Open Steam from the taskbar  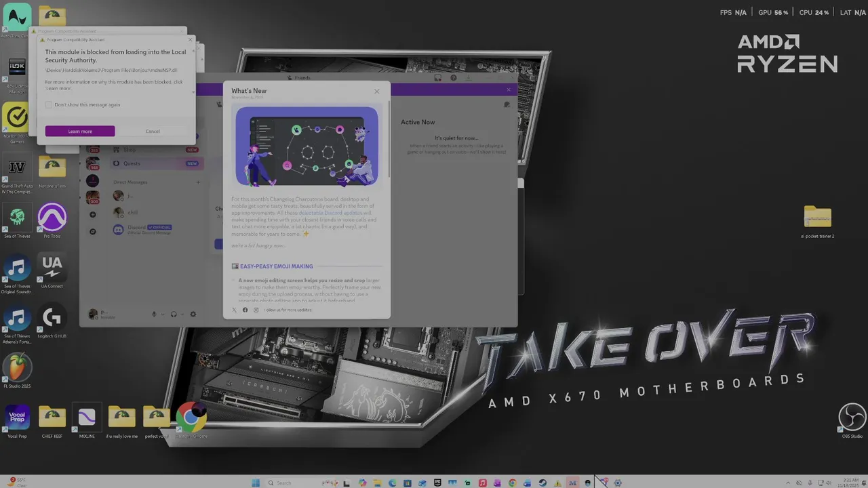(x=542, y=483)
